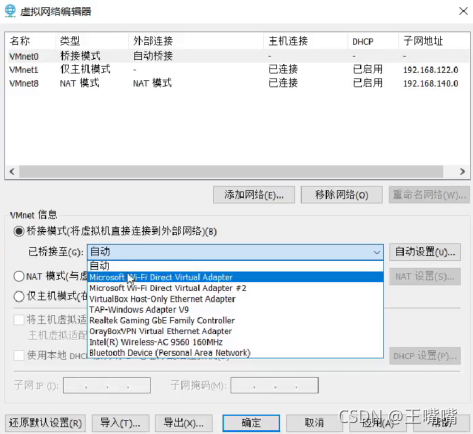The width and height of the screenshot is (473, 434).
Task: Click 仅主机模式 type cell of VMnet1
Action: click(85, 69)
